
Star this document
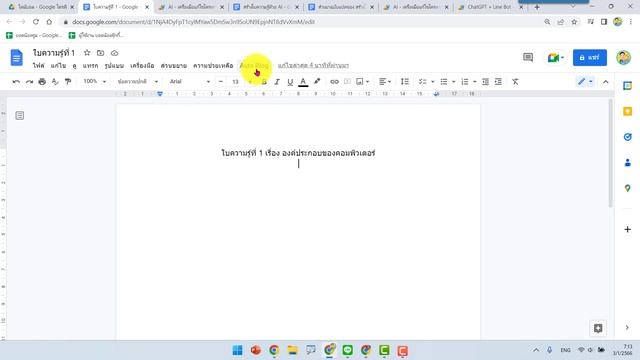point(87,53)
